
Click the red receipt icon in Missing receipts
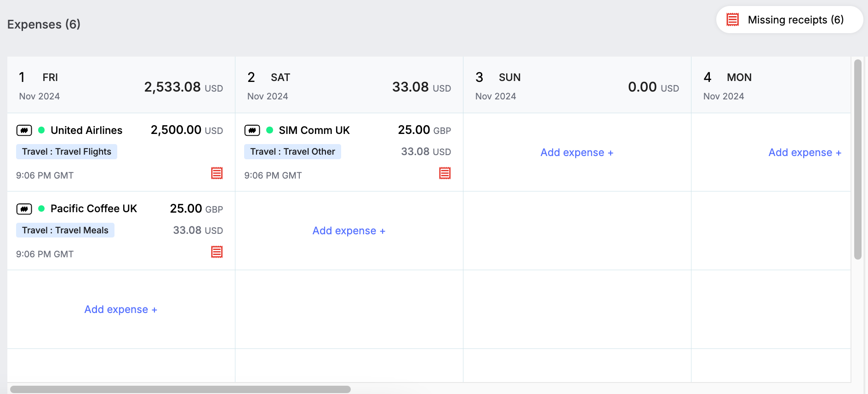click(732, 20)
